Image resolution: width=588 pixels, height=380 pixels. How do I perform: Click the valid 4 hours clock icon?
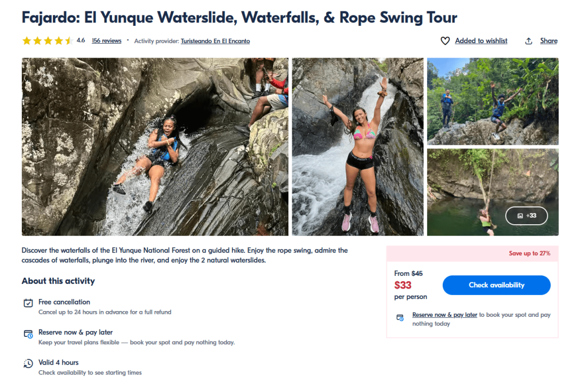coord(28,363)
